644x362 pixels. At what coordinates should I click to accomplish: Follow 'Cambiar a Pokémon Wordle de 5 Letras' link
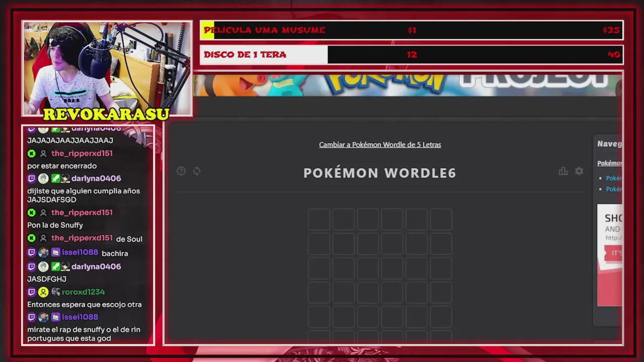tap(380, 145)
